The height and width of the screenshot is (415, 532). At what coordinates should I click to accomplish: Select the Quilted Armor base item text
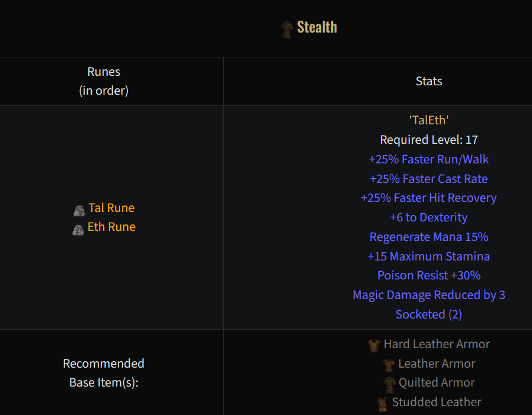[437, 382]
